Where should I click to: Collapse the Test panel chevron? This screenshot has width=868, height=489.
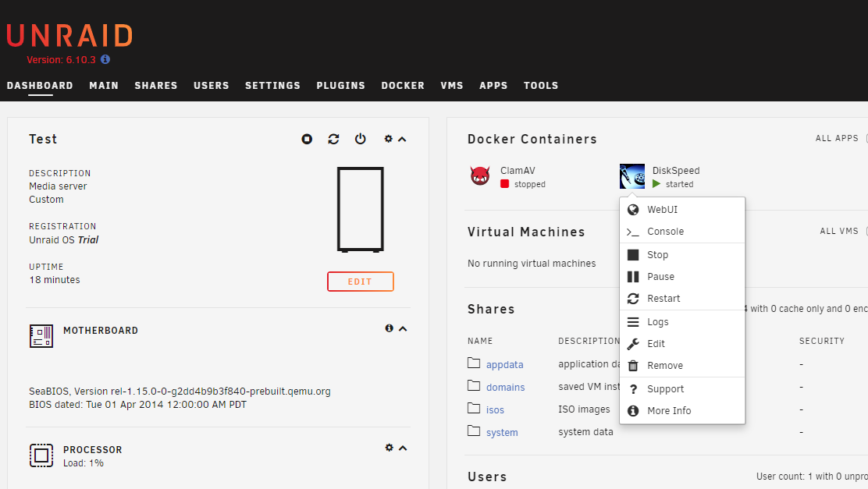403,140
